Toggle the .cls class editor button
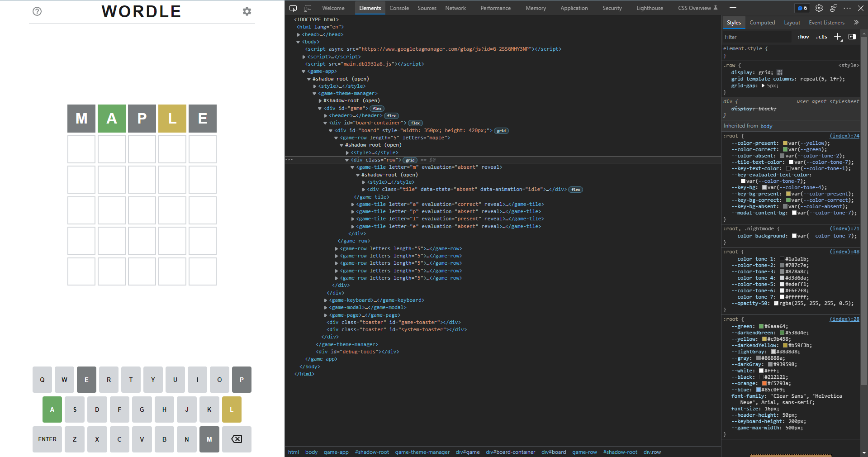The image size is (868, 457). (821, 37)
